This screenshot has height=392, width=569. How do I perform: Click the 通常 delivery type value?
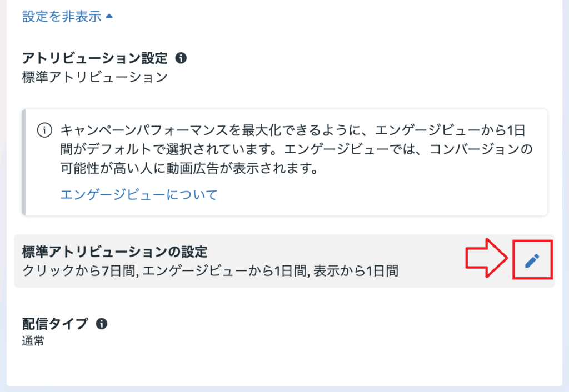pos(33,341)
